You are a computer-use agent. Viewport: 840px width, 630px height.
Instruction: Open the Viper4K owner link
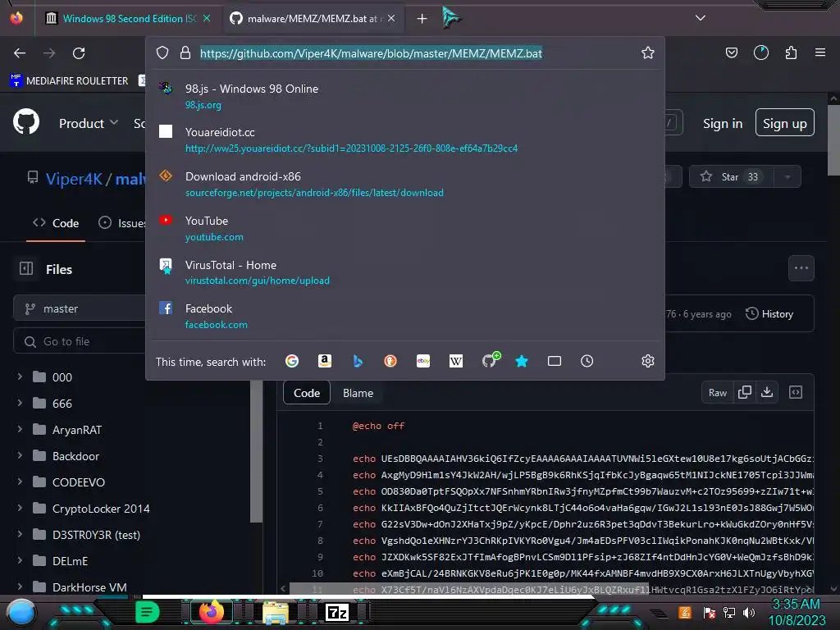74,178
